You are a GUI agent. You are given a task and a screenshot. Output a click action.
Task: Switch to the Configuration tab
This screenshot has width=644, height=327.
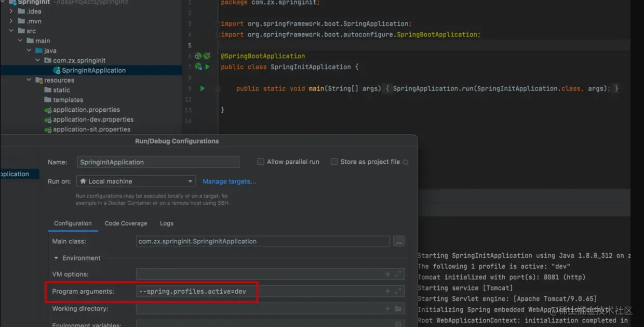tap(73, 224)
